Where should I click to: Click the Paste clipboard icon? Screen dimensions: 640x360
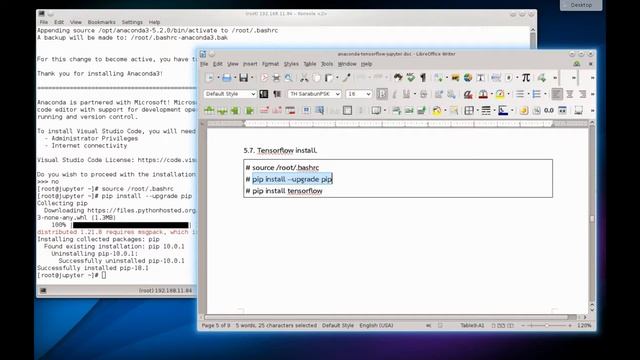[x=329, y=78]
